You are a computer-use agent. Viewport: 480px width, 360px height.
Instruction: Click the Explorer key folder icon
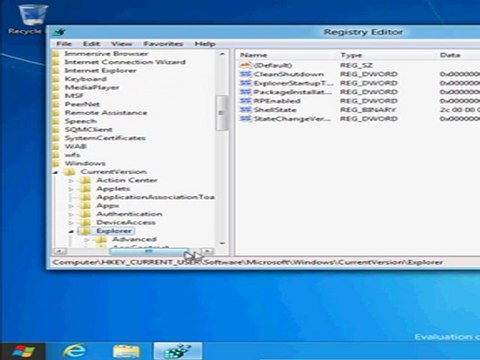click(86, 231)
